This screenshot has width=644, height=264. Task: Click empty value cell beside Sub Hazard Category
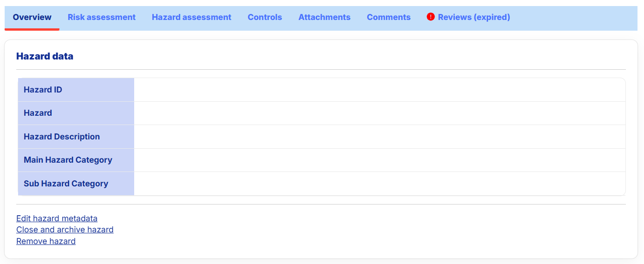point(379,184)
